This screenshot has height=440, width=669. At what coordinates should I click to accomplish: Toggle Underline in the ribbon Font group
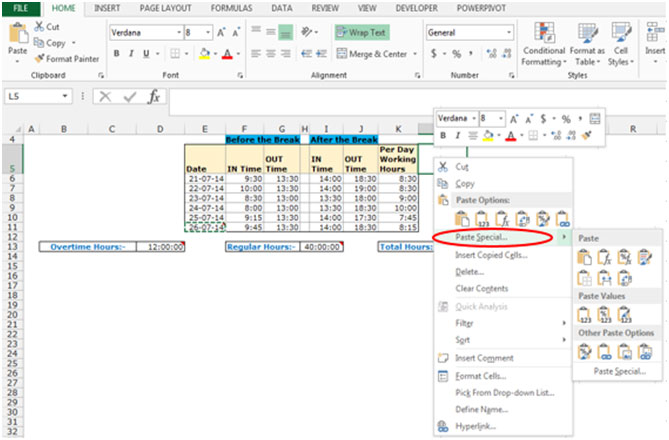[x=146, y=53]
